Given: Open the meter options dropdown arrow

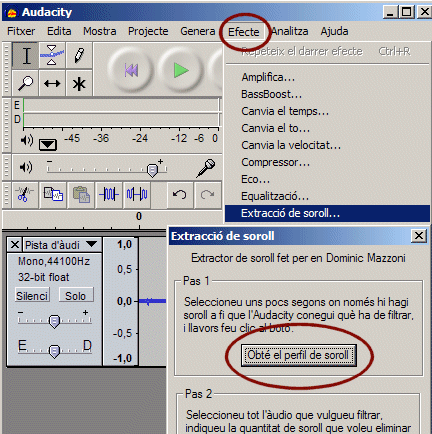Looking at the screenshot, I should [48, 144].
